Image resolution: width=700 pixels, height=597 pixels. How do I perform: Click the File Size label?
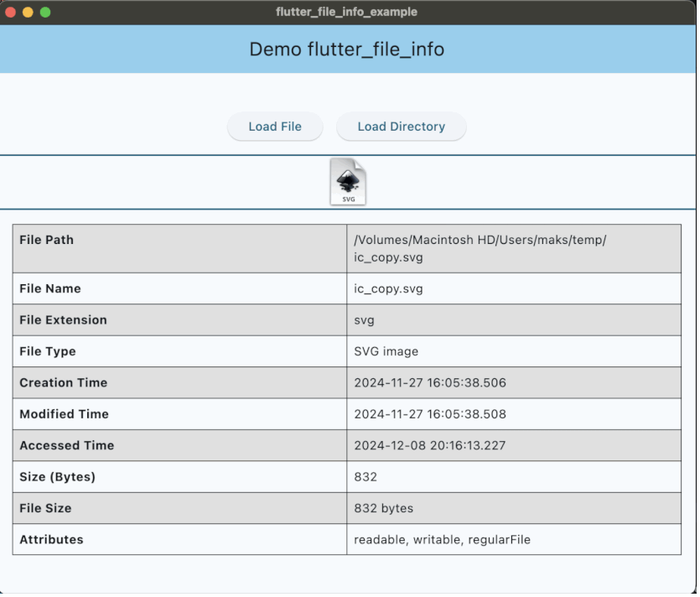point(45,510)
